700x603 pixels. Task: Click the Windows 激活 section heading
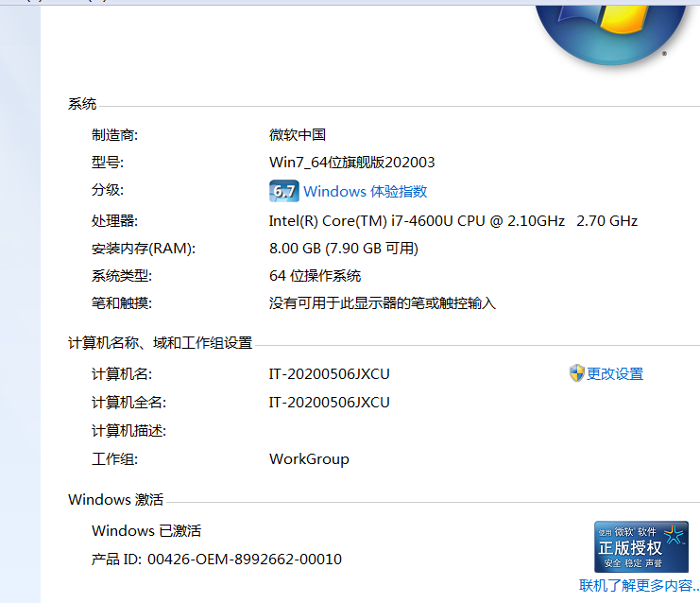coord(115,499)
